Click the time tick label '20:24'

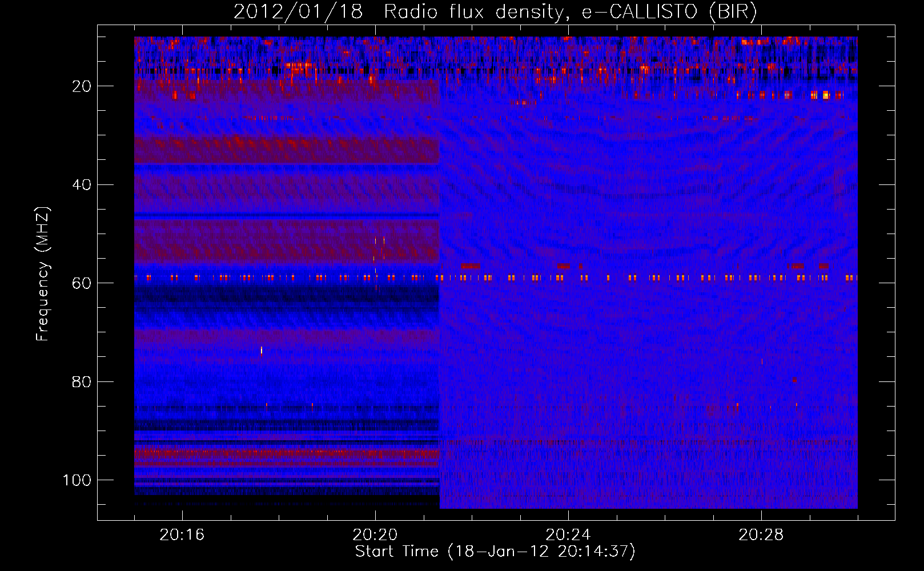[x=568, y=535]
